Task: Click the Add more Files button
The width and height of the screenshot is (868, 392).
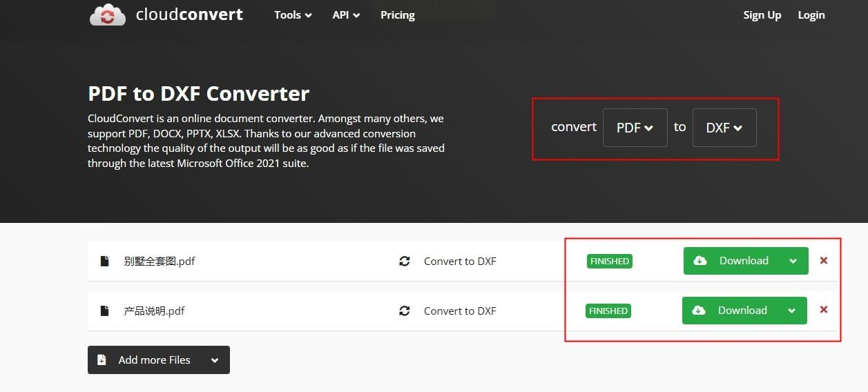Action: pos(159,360)
